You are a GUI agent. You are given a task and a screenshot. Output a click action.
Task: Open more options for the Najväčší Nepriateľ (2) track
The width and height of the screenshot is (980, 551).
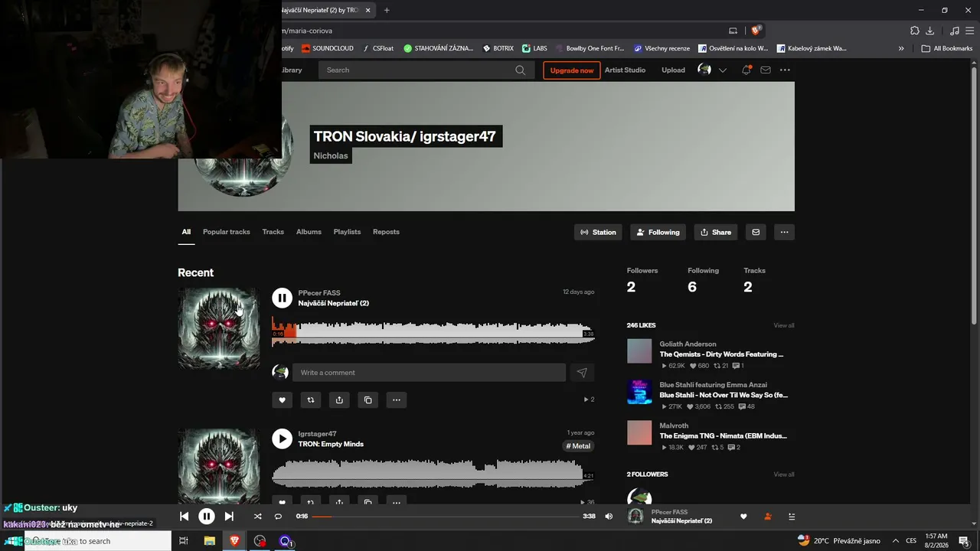coord(397,399)
